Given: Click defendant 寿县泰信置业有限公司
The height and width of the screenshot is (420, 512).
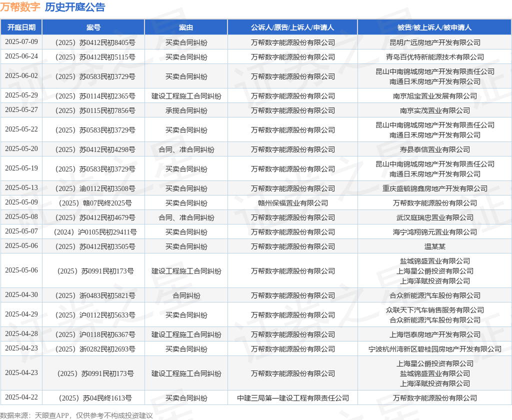Looking at the screenshot, I should point(434,149).
